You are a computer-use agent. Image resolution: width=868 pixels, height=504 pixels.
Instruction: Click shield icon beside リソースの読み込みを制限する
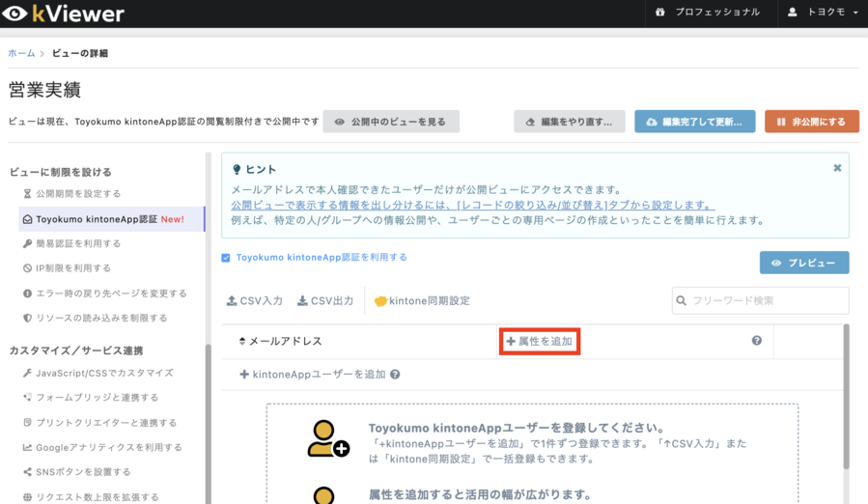tap(27, 318)
